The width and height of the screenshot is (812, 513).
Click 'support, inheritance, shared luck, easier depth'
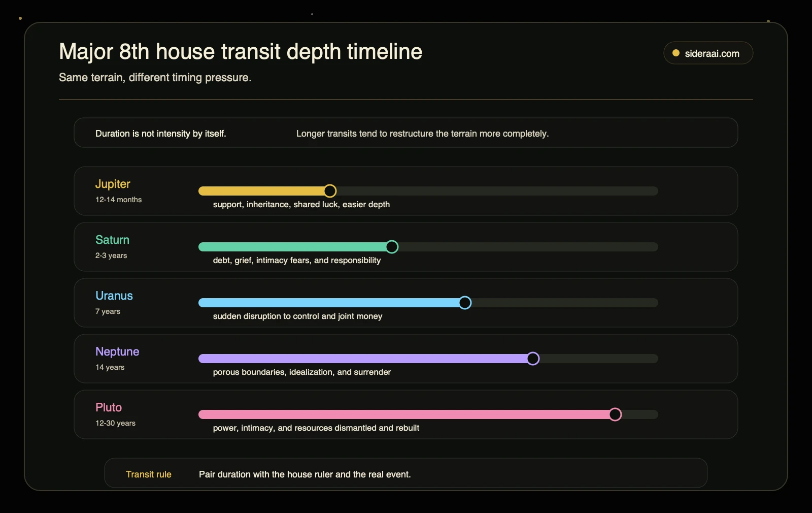click(301, 204)
